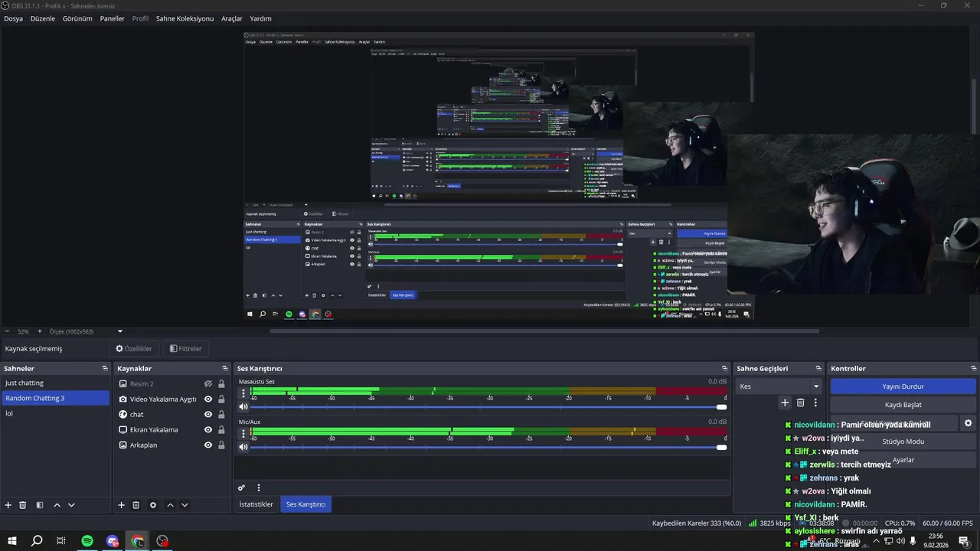Open Özellikler properties button
Image resolution: width=980 pixels, height=551 pixels.
click(x=134, y=349)
